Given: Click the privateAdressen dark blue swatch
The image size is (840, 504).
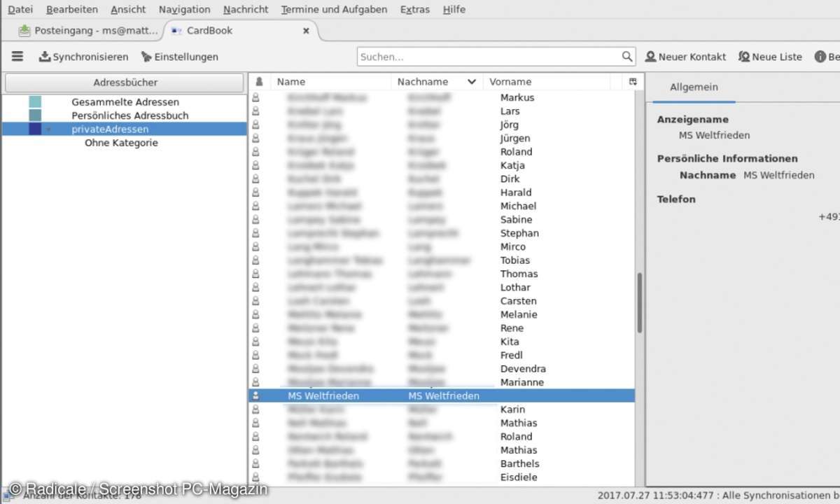Looking at the screenshot, I should point(35,129).
